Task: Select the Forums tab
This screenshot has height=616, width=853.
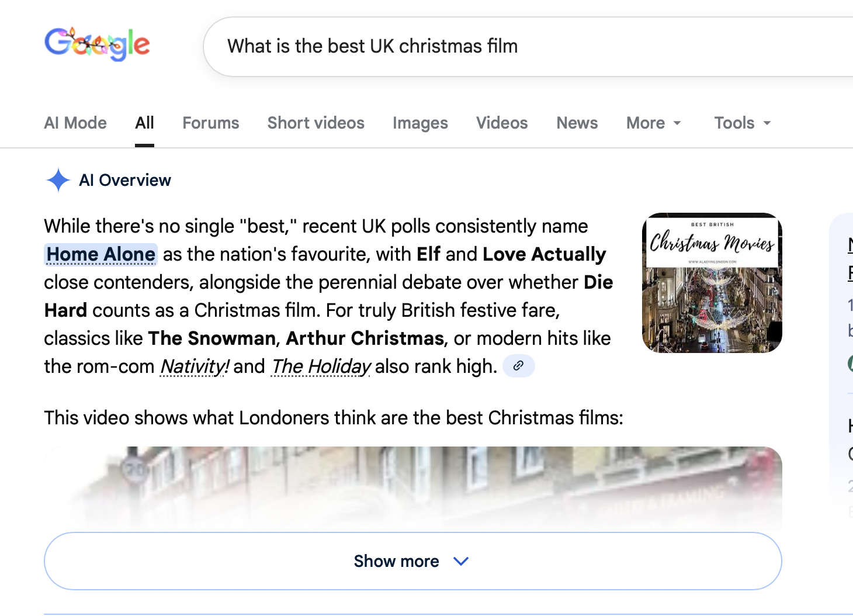Action: (210, 123)
